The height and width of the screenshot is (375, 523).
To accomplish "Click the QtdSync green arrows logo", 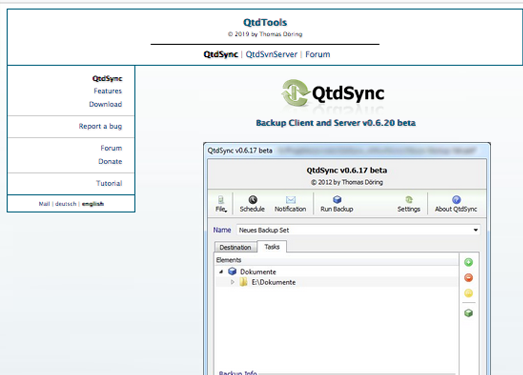I will [295, 93].
